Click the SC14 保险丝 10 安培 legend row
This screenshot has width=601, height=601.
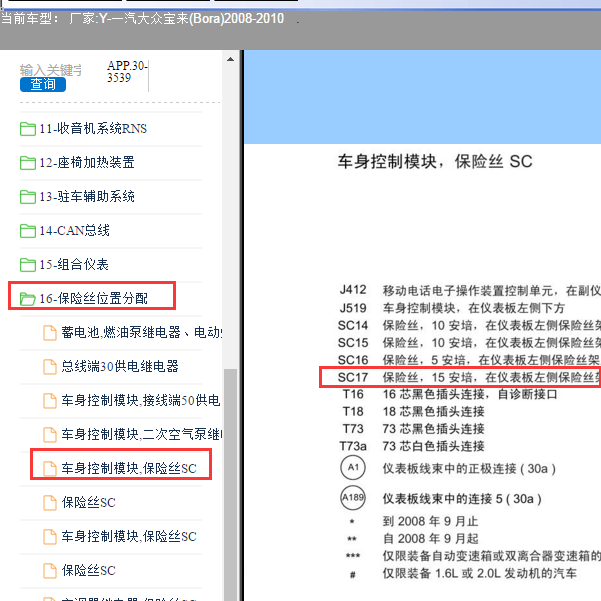(x=469, y=325)
